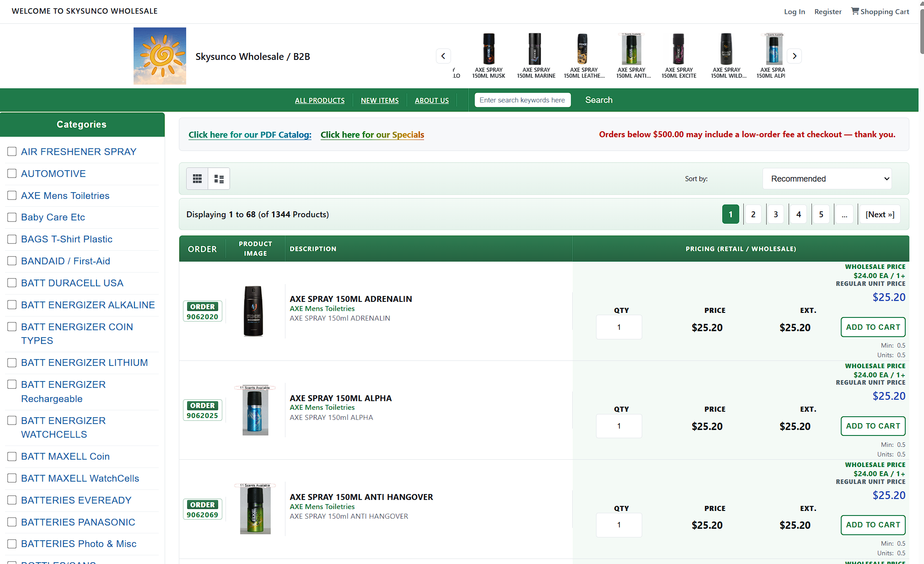Tick the AXE Mens Toiletries checkbox
The height and width of the screenshot is (564, 924).
12,195
